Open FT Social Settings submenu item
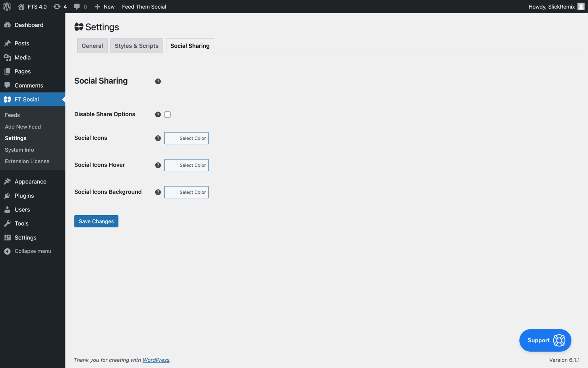The height and width of the screenshot is (368, 588). tap(16, 138)
